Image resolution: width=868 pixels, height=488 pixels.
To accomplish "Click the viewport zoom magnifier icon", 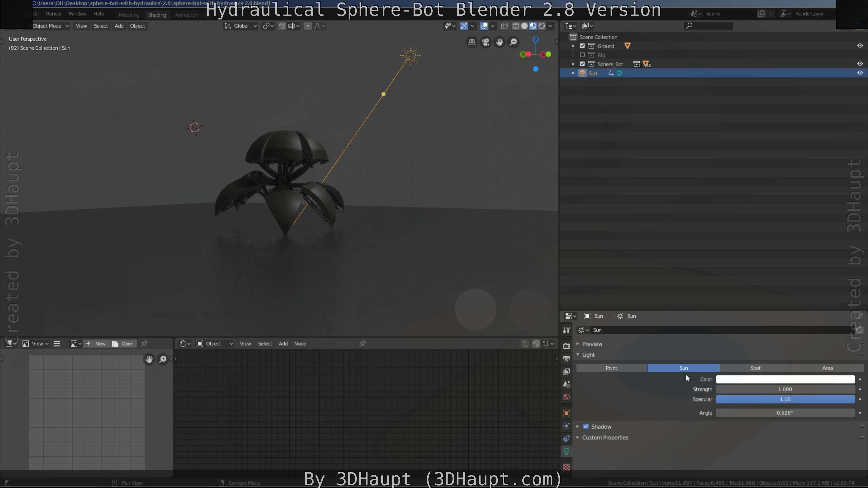I will tap(513, 42).
